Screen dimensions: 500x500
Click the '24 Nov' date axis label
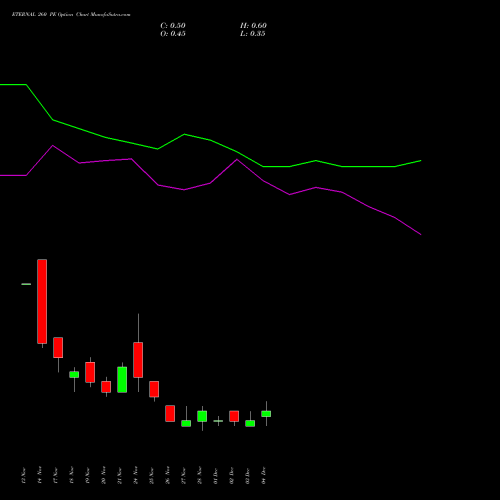(x=136, y=475)
